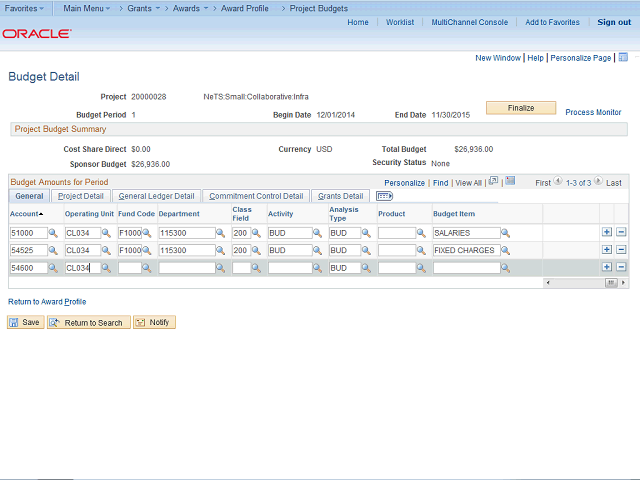Image resolution: width=640 pixels, height=480 pixels.
Task: Click the Save button
Action: point(25,322)
